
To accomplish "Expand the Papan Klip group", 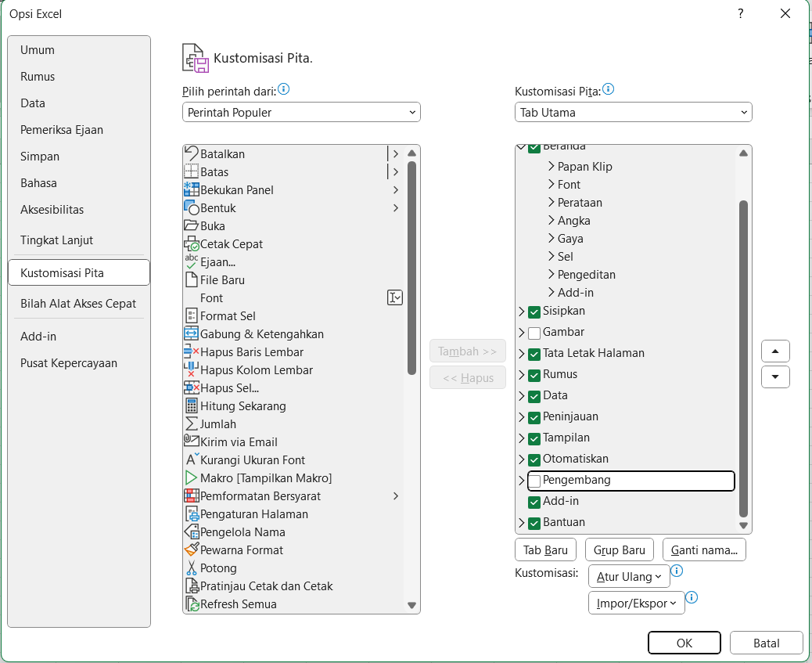I will click(x=552, y=167).
